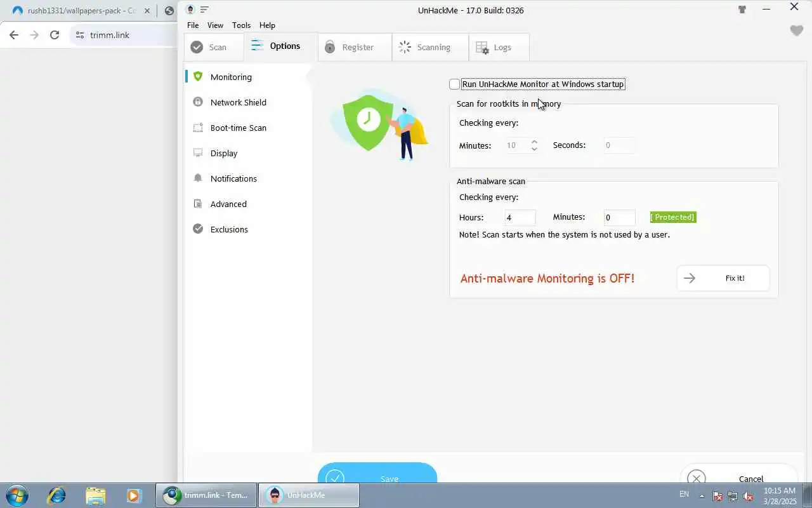The image size is (812, 508).
Task: Click the Action Center flag tray icon
Action: [717, 496]
